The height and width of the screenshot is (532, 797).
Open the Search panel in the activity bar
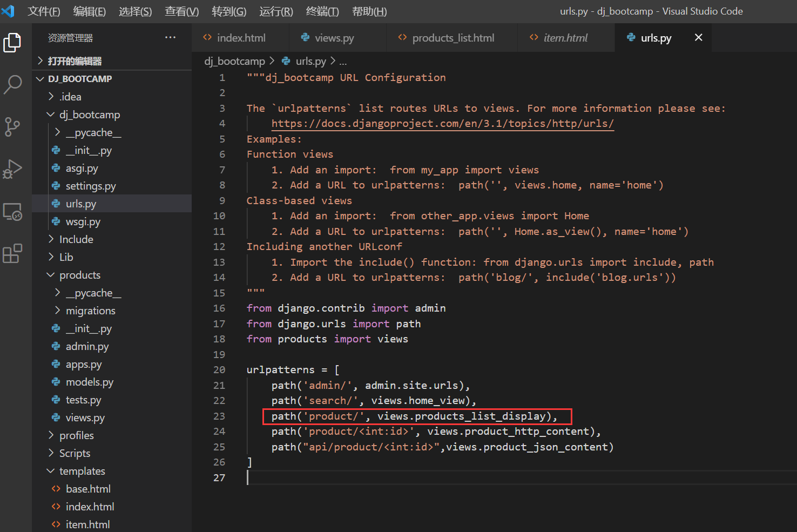[x=13, y=84]
